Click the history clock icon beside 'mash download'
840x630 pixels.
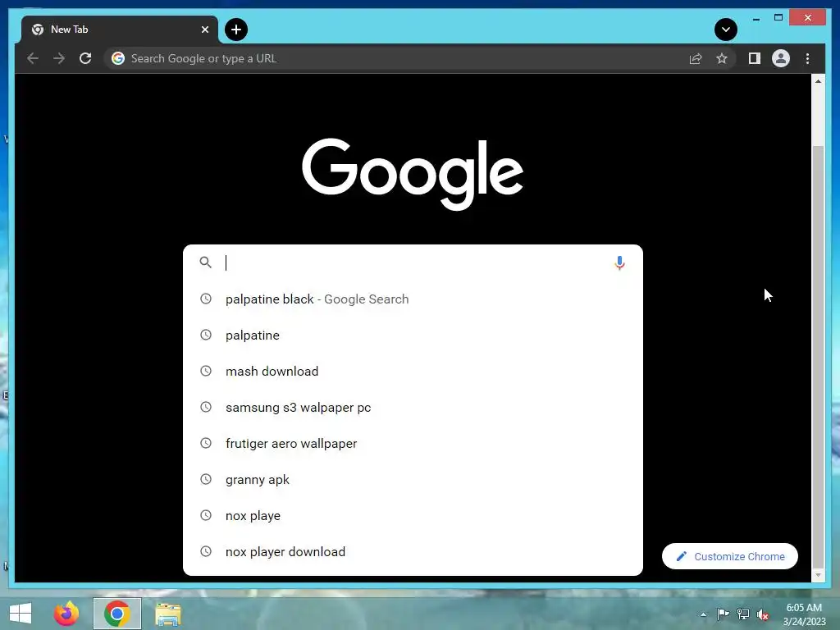206,371
